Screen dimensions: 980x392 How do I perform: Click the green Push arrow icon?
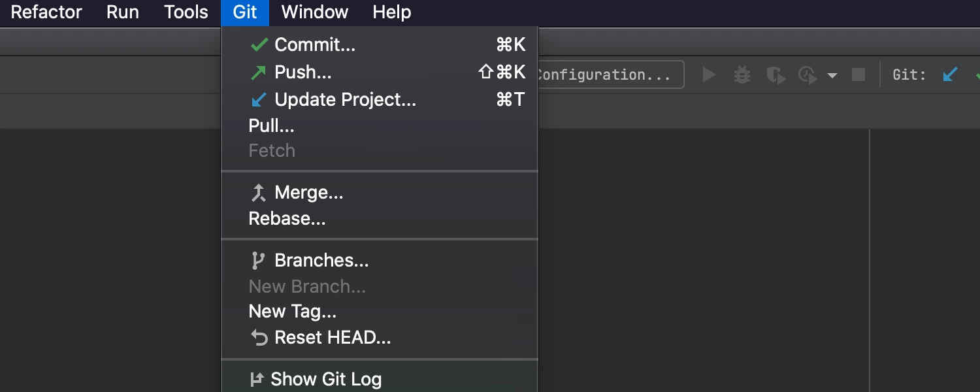click(259, 73)
